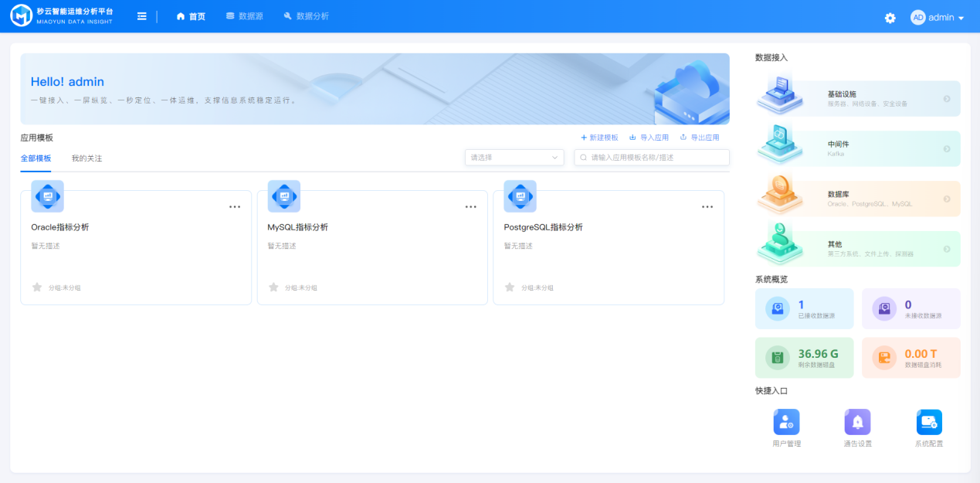Focus the template name search field

click(x=652, y=157)
